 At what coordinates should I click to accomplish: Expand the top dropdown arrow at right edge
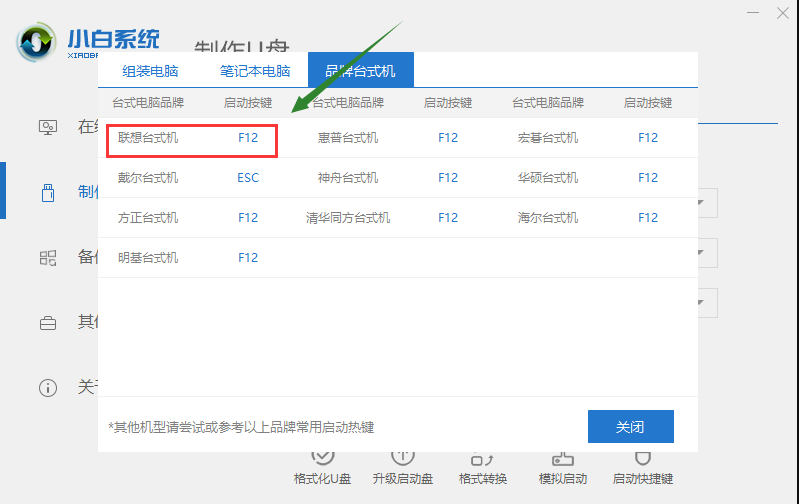[704, 204]
